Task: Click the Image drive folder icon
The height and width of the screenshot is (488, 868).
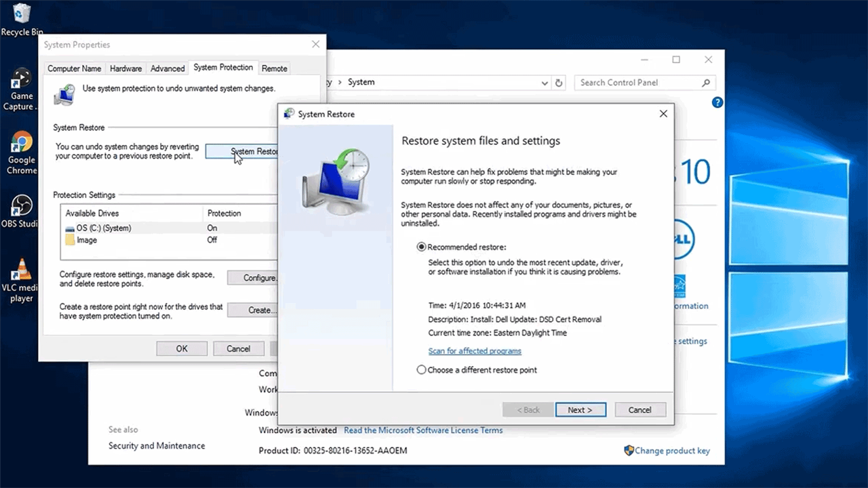Action: 70,240
